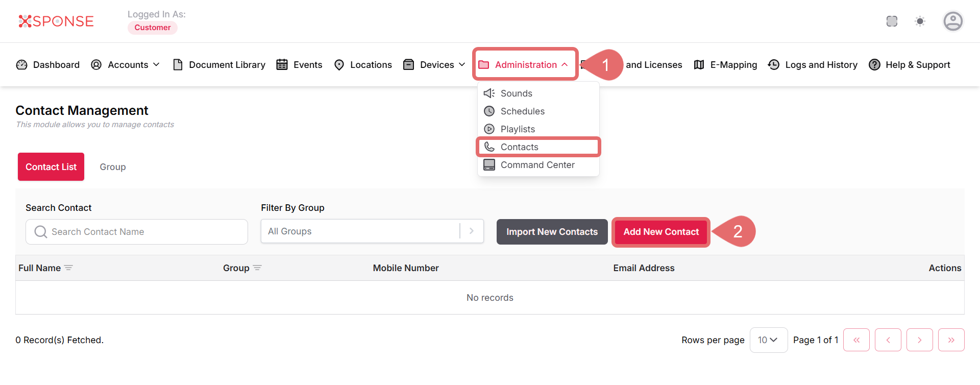Expand the Devices dropdown menu
This screenshot has width=980, height=385.
click(434, 65)
